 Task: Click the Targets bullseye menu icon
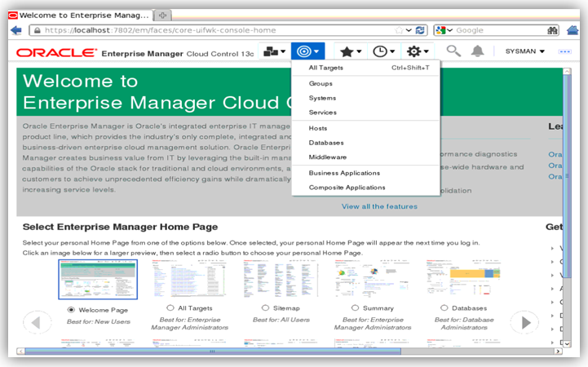coord(307,51)
